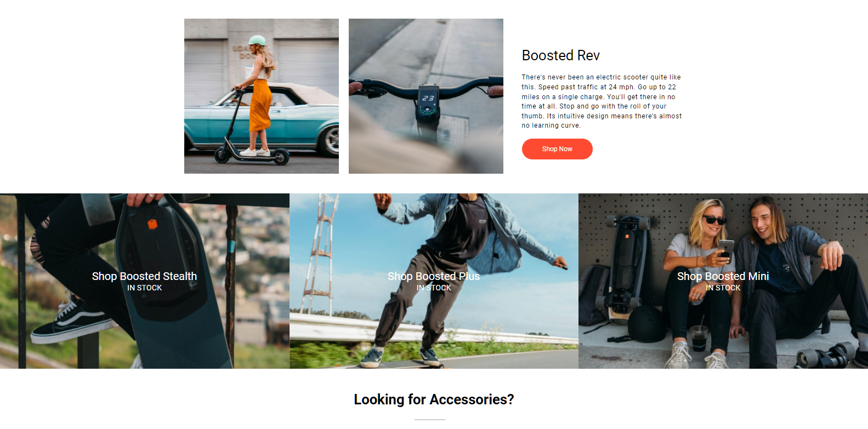Click the orange Shop Now button

pos(557,149)
